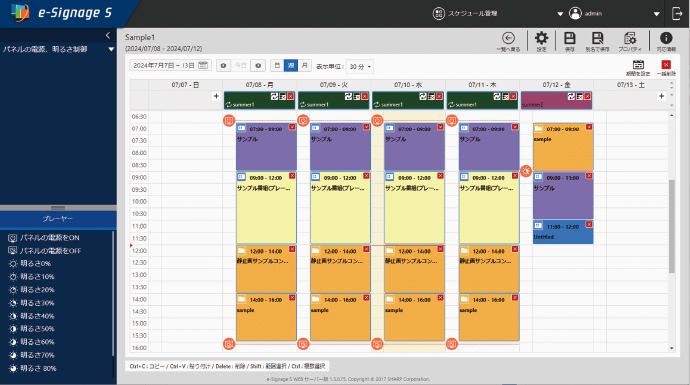Select 明るさ50% brightness item
The height and width of the screenshot is (385, 690).
click(x=31, y=329)
